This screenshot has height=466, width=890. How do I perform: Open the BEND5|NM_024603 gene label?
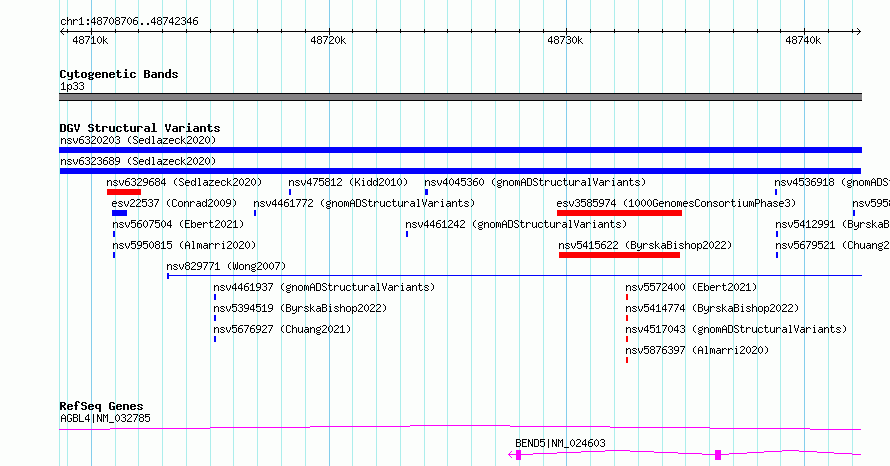[x=560, y=443]
